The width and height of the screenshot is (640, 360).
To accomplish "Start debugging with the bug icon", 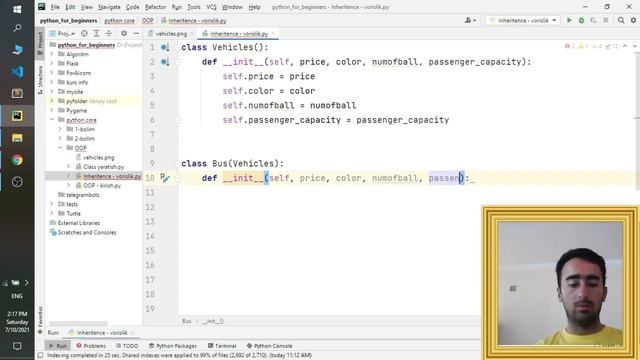I will [581, 20].
